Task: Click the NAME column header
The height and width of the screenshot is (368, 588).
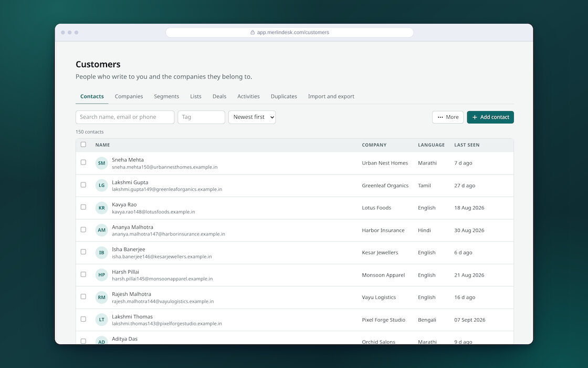Action: pyautogui.click(x=102, y=145)
